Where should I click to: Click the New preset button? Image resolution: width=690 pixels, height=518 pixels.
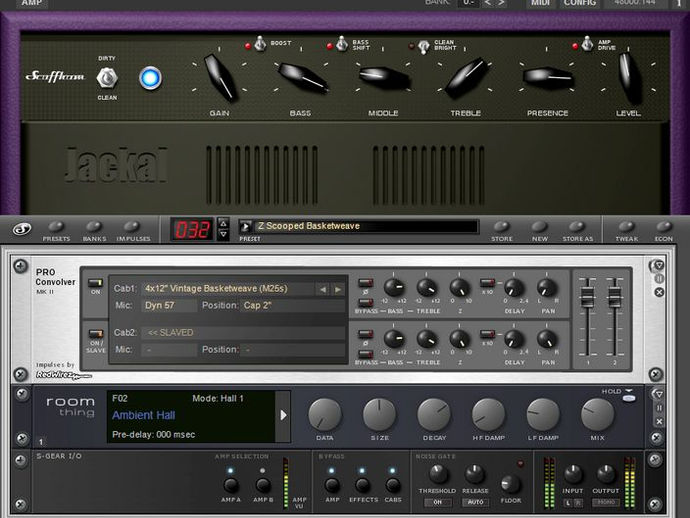click(539, 227)
